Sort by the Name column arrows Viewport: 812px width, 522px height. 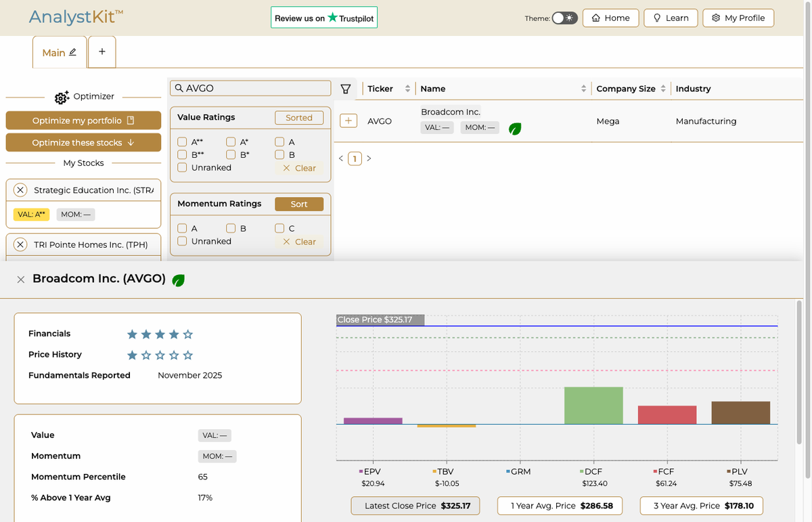coord(583,89)
